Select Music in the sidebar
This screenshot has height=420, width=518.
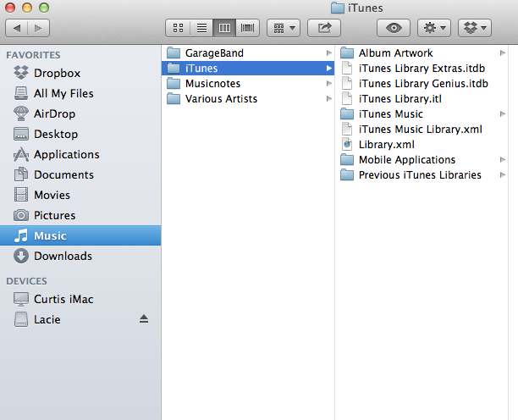[x=80, y=235]
